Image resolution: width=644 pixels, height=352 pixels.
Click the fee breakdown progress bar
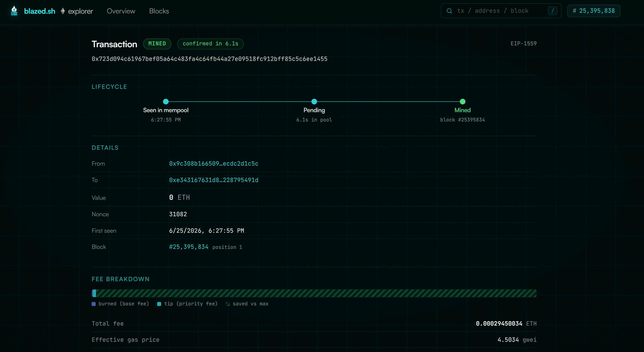314,293
